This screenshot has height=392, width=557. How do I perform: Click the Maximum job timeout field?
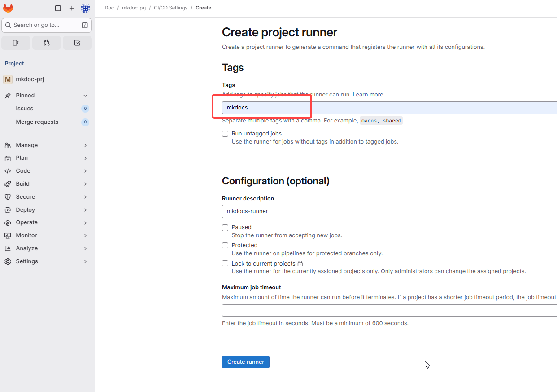[389, 310]
